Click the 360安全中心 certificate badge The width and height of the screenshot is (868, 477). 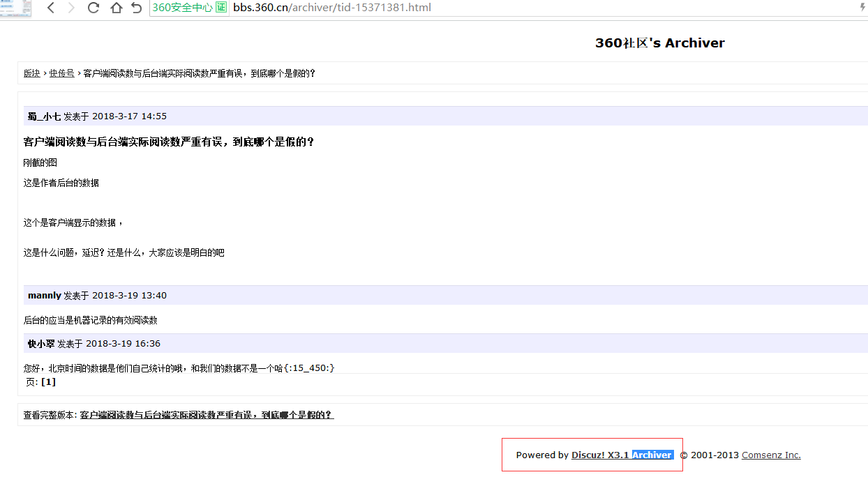190,8
